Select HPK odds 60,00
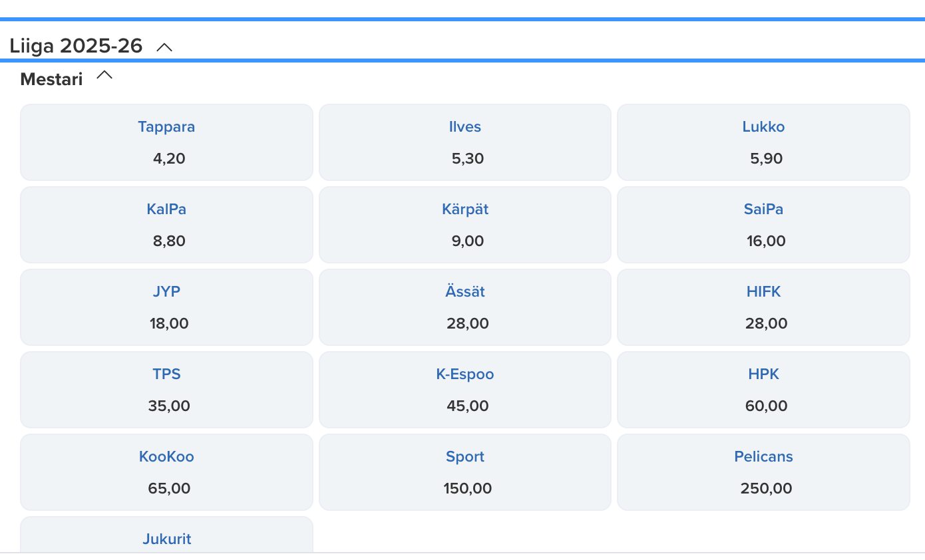The image size is (925, 560). (x=763, y=390)
